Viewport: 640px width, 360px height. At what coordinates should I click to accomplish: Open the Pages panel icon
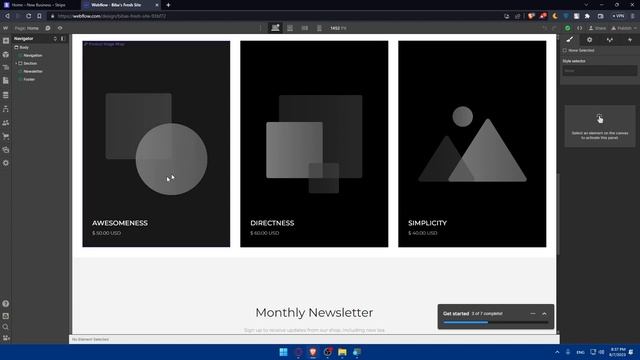6,80
